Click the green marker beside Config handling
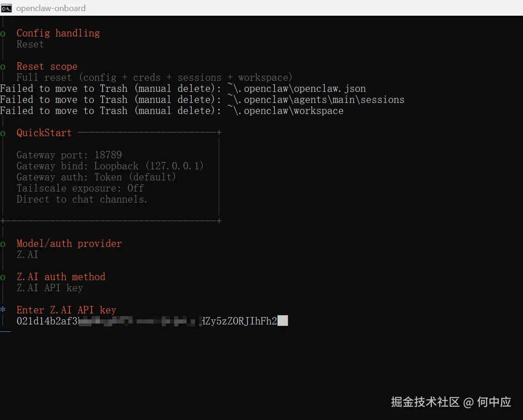 point(3,34)
